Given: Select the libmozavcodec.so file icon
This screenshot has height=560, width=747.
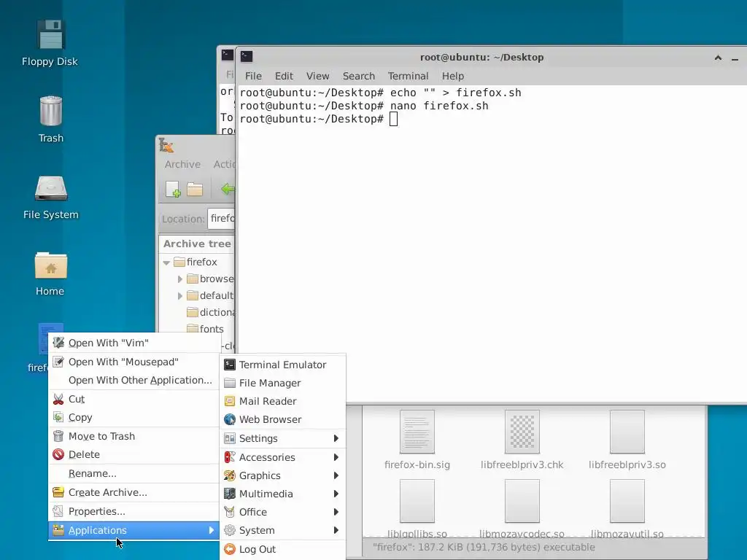Looking at the screenshot, I should 522,501.
